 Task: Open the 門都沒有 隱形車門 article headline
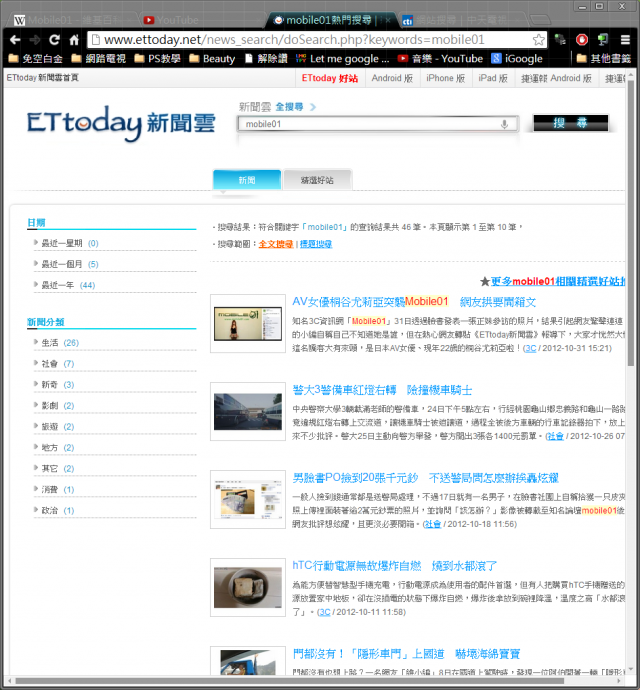click(x=406, y=654)
